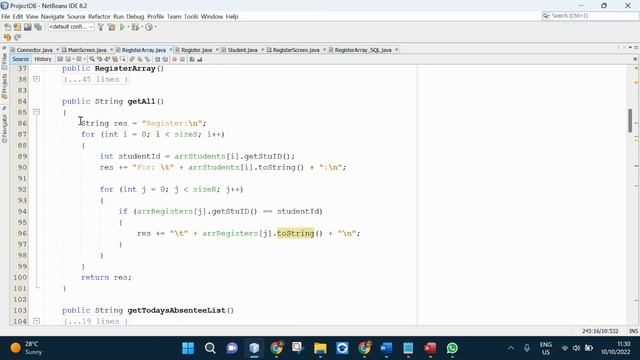The height and width of the screenshot is (360, 640).
Task: Click the Clean and Build Project icon
Action: 111,27
